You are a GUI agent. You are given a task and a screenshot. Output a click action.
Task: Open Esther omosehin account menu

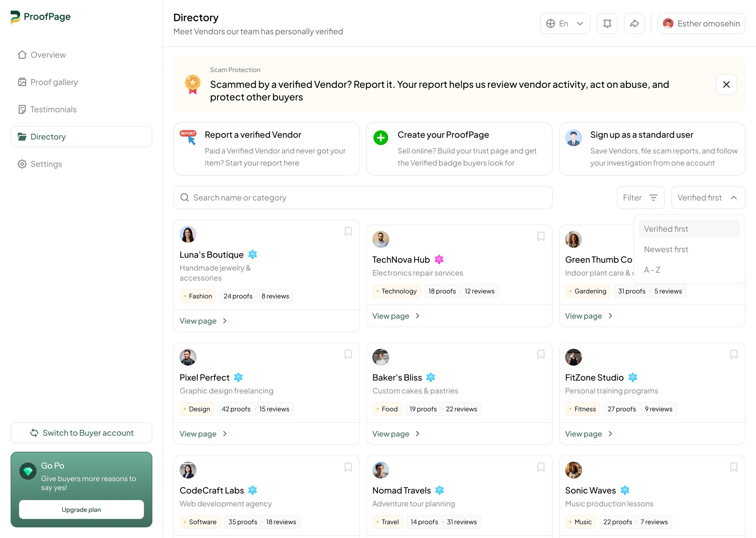coord(701,24)
